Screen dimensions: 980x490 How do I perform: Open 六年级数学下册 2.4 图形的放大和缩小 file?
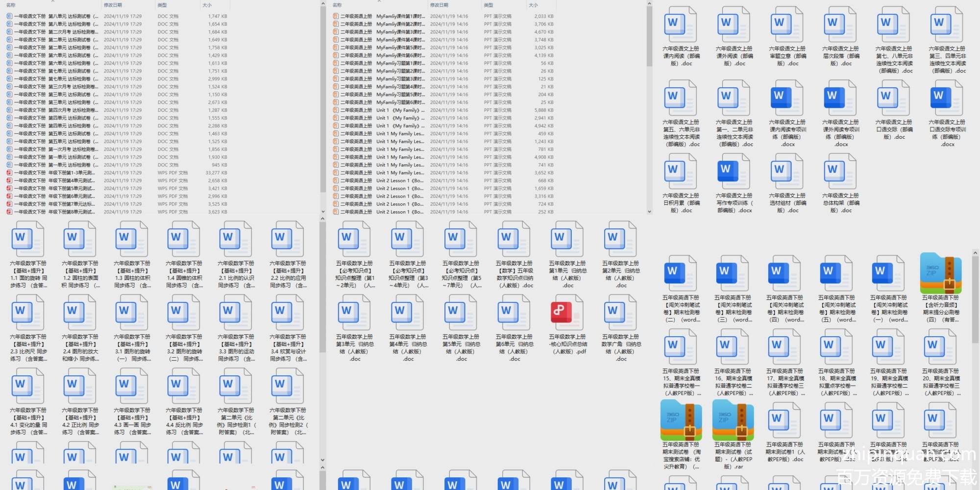pyautogui.click(x=80, y=313)
